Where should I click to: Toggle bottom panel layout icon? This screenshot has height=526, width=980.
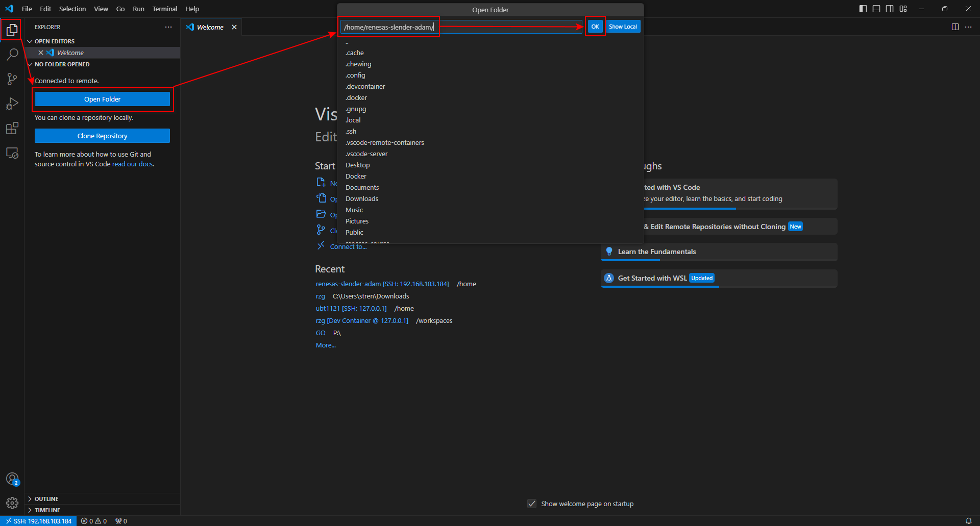pos(876,9)
